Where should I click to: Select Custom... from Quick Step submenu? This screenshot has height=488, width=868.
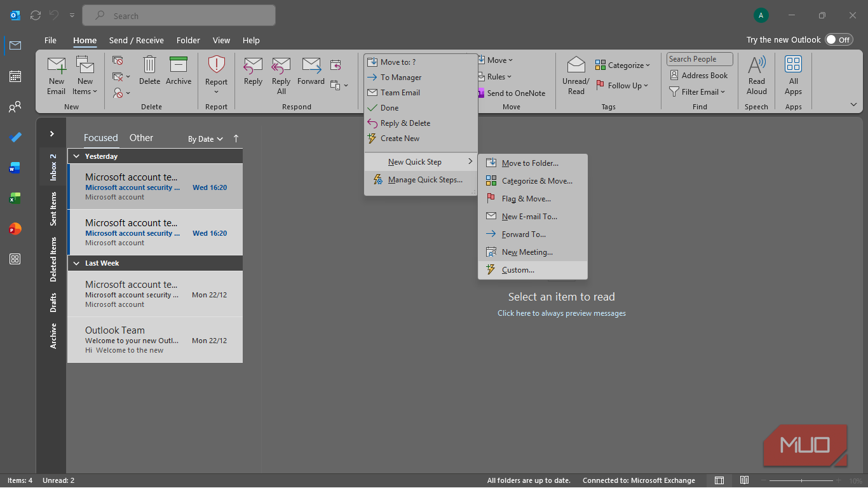(x=518, y=270)
